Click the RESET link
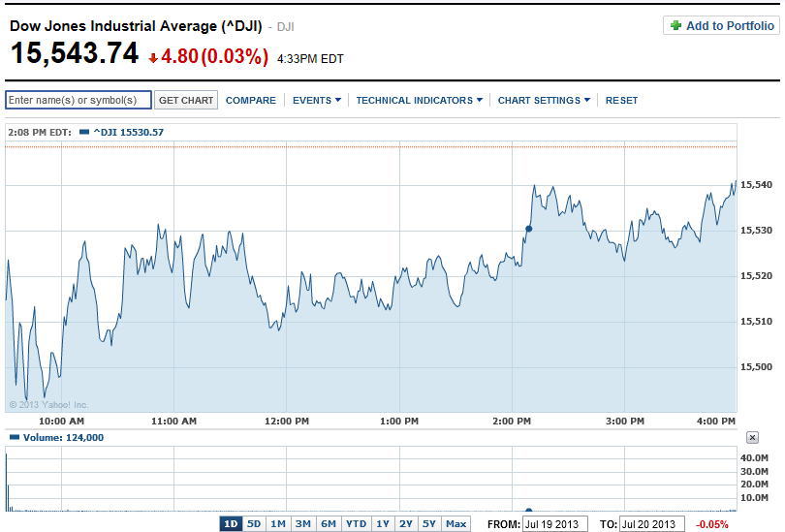 tap(621, 100)
